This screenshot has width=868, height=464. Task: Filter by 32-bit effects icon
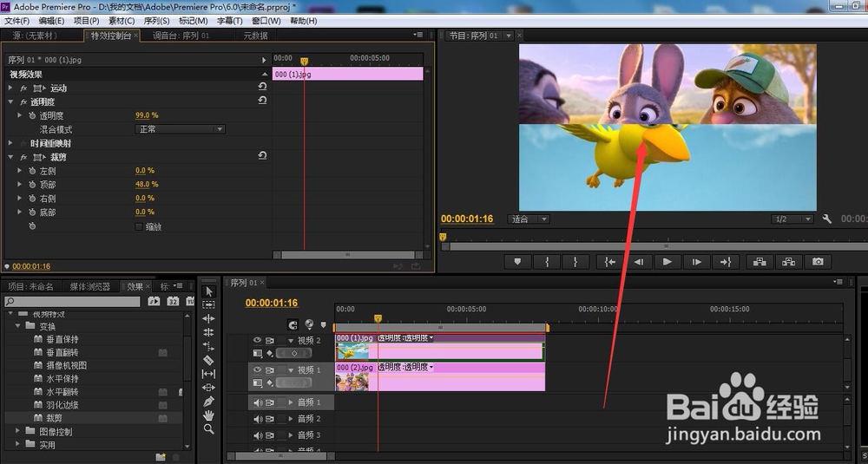point(173,302)
